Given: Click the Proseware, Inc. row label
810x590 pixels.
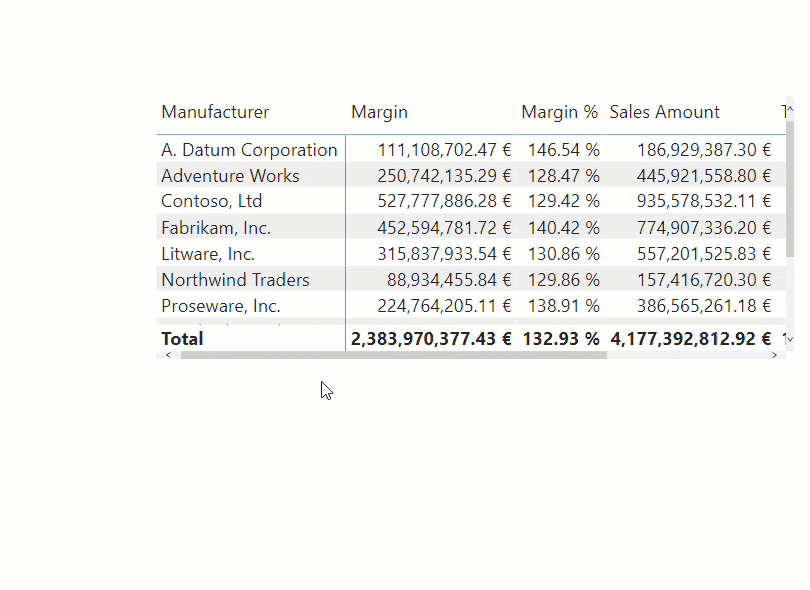Looking at the screenshot, I should pos(220,306).
